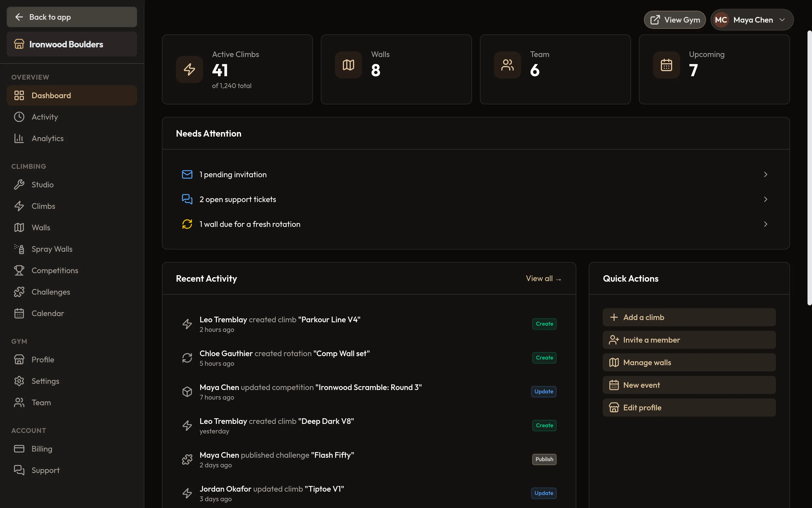Select Challenges puzzle piece icon in sidebar
This screenshot has width=812, height=508.
pos(19,292)
